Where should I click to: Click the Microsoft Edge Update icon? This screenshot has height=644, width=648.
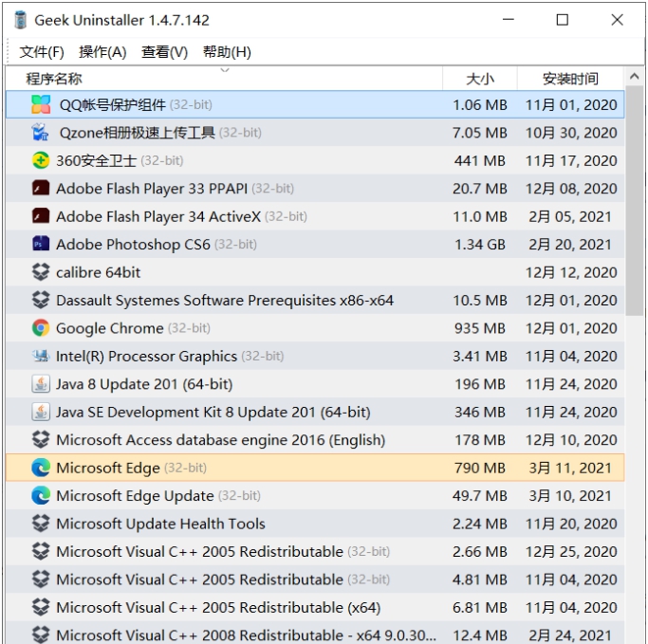[41, 495]
